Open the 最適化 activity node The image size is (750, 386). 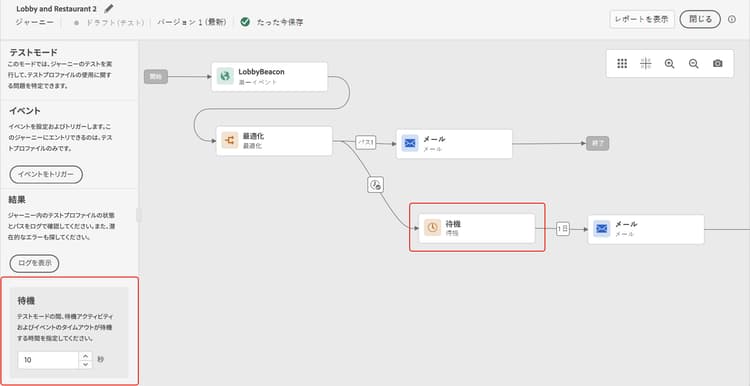274,141
